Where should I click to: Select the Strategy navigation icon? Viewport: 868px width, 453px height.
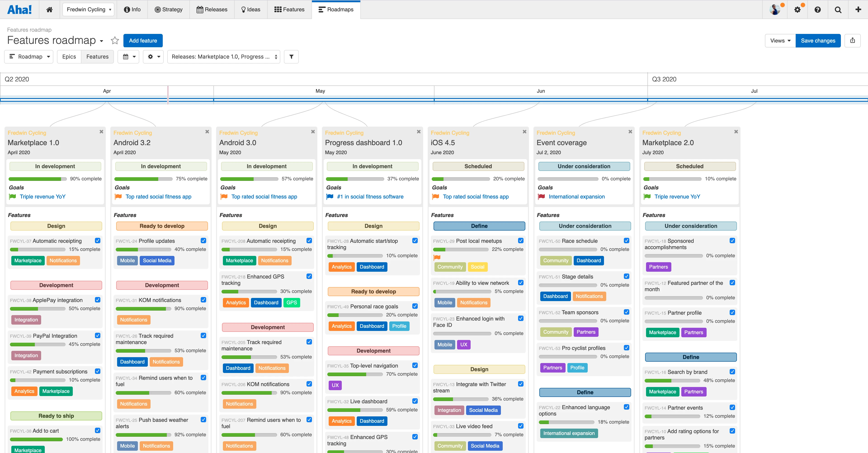(x=157, y=9)
